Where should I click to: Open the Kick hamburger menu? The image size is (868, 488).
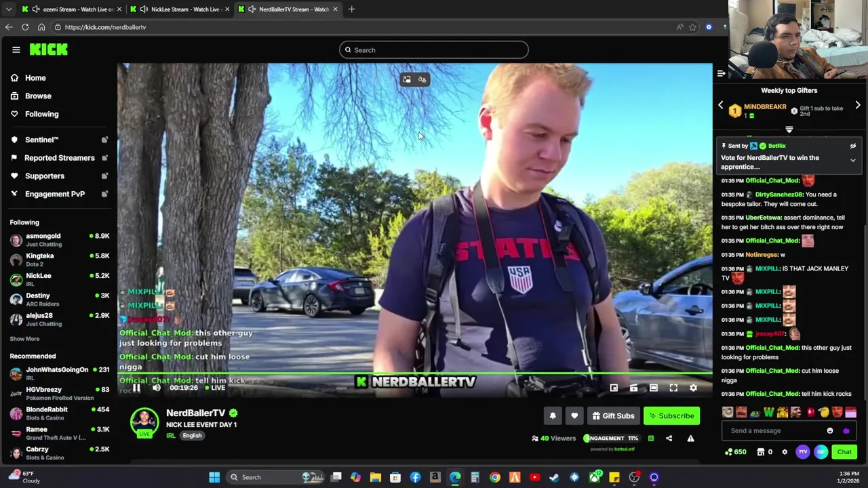point(16,49)
